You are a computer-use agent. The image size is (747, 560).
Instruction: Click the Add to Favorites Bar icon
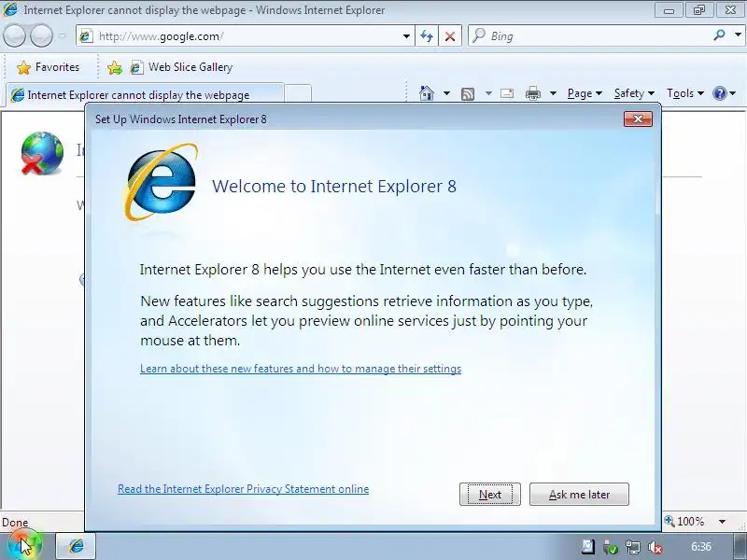point(115,67)
